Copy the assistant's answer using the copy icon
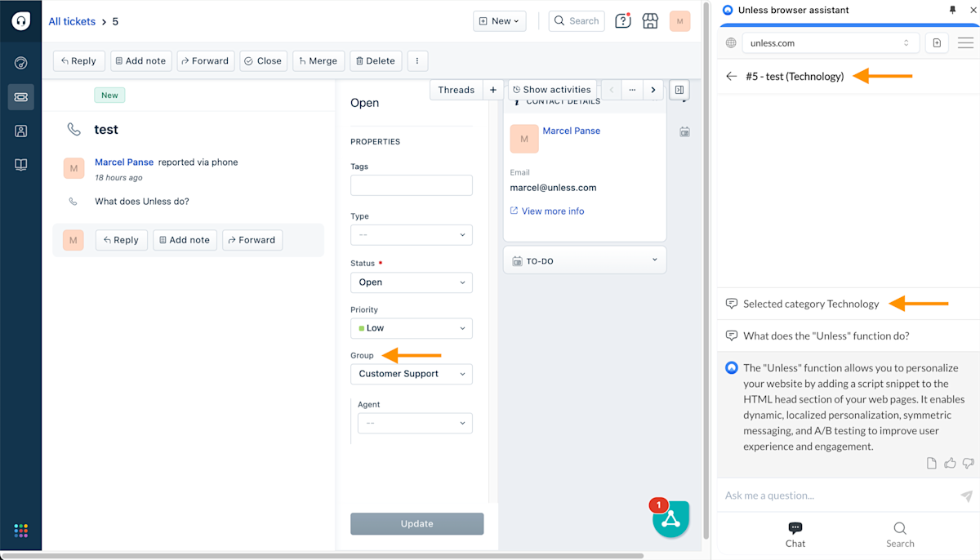Image resolution: width=980 pixels, height=560 pixels. [931, 463]
